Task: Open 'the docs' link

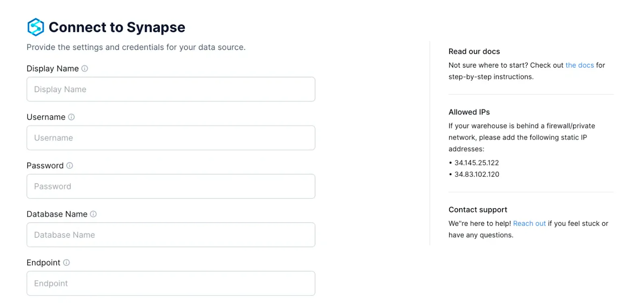Action: (x=580, y=65)
